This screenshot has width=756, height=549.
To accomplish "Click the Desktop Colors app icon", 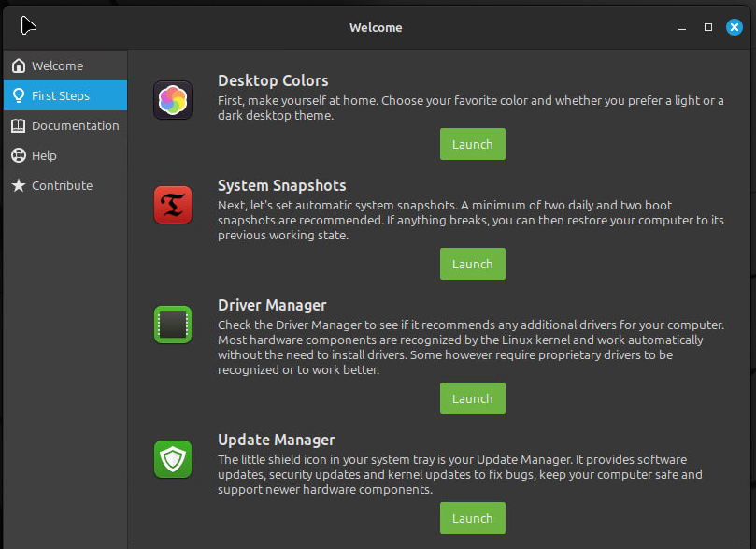I will coord(173,100).
